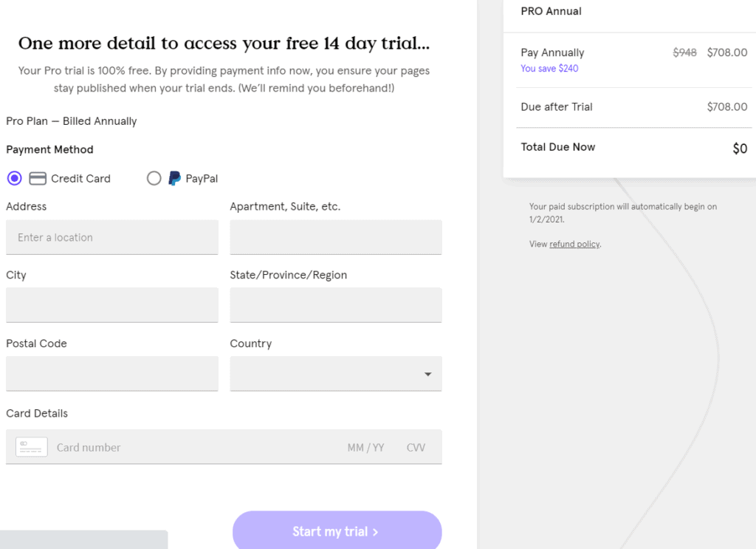Click the Apartment, Suite field
Viewport: 756px width, 549px height.
pos(336,237)
